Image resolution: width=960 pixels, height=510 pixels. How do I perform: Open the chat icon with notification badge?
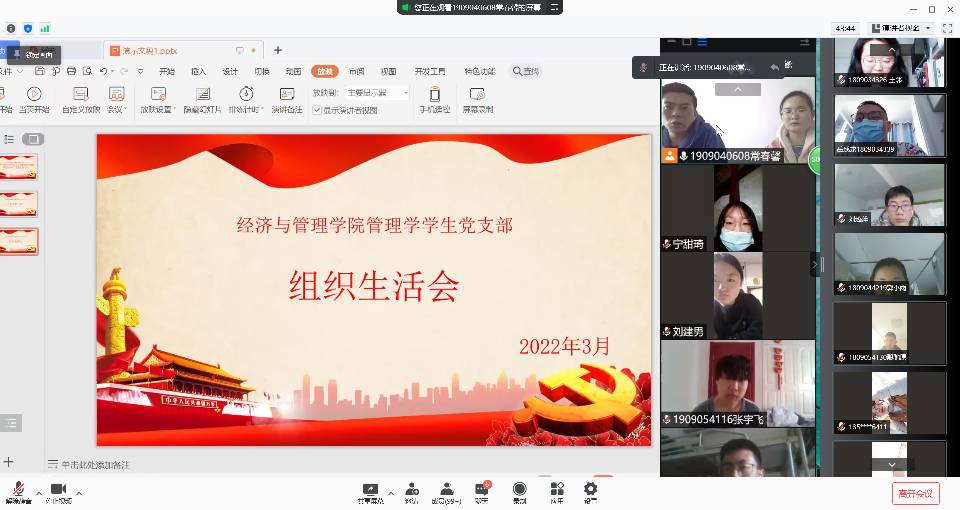(482, 490)
